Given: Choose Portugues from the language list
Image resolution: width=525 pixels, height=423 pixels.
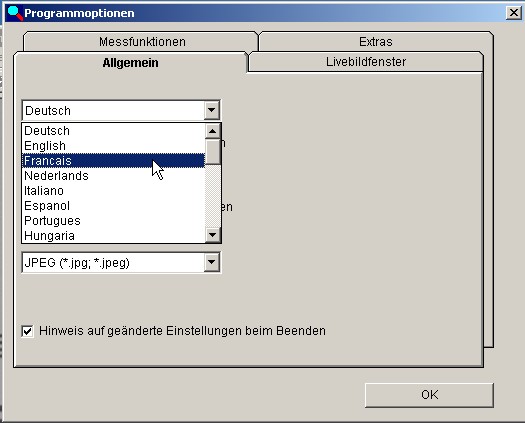Looking at the screenshot, I should (x=113, y=221).
